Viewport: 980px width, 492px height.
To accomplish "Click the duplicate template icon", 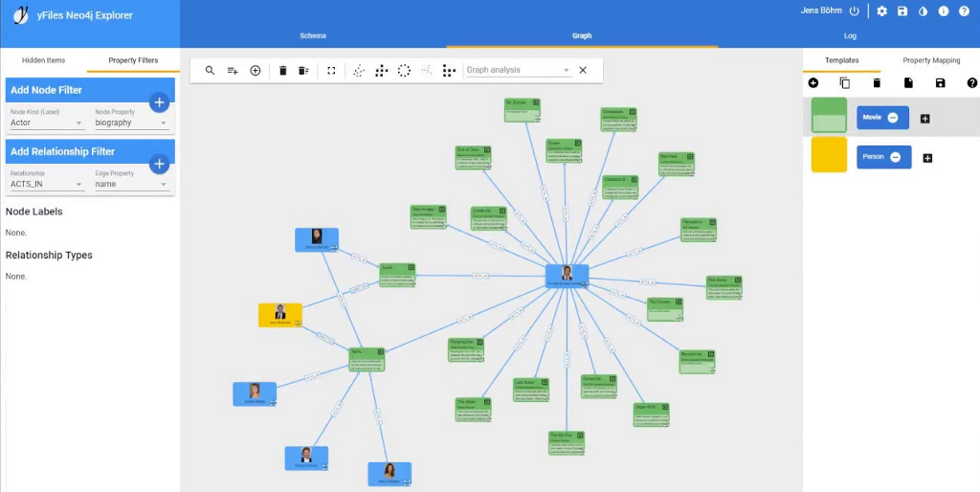I will (x=845, y=83).
